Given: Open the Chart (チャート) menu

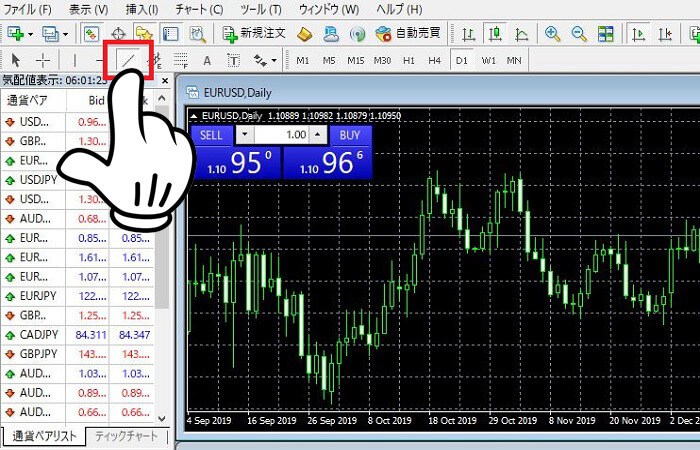Looking at the screenshot, I should point(199,9).
